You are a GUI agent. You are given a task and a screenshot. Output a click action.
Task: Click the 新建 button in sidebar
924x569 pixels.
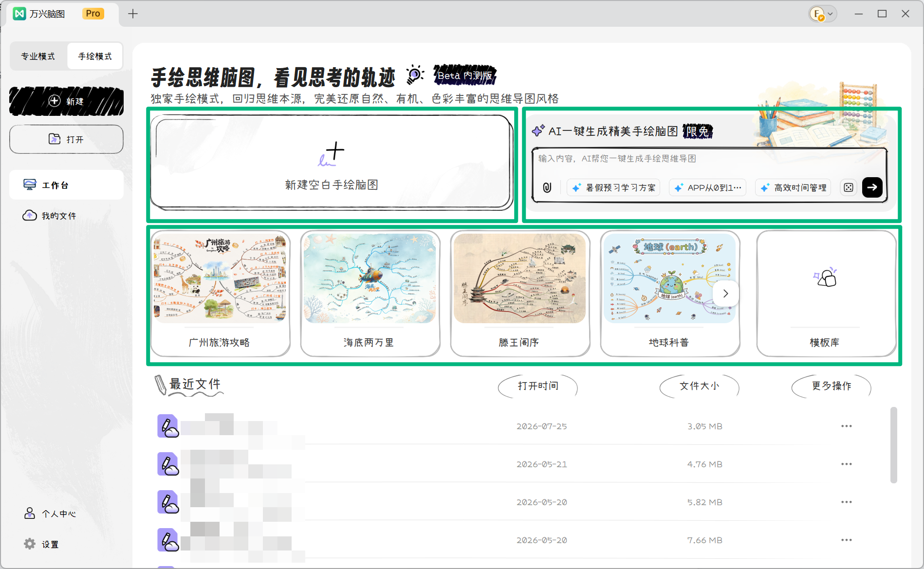[x=66, y=101]
